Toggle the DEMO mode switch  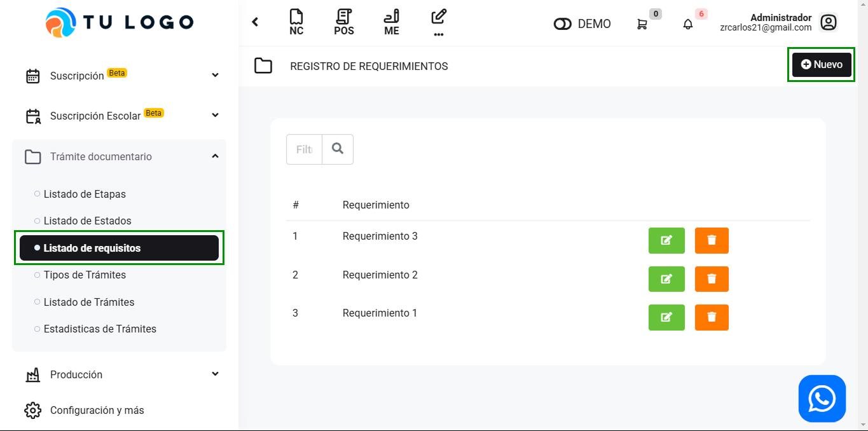563,24
